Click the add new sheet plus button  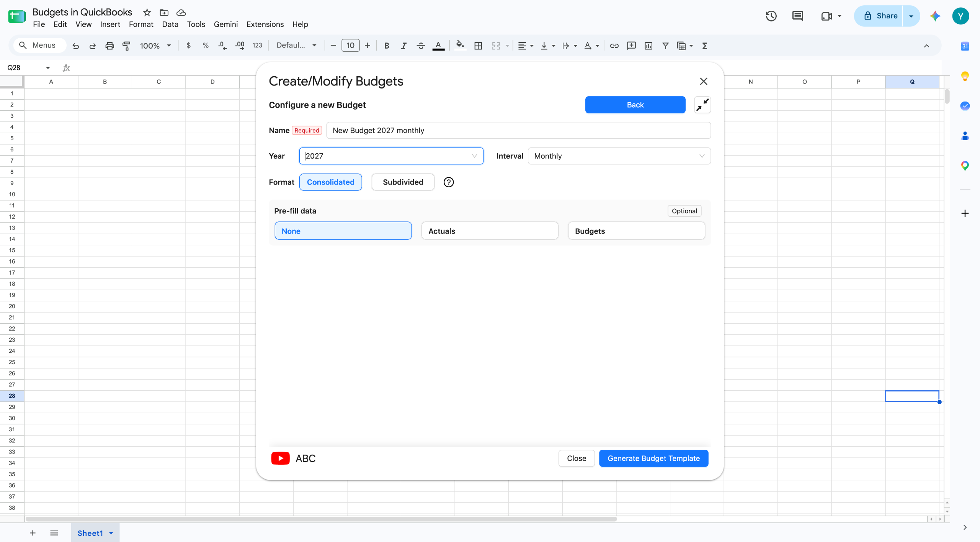[33, 533]
